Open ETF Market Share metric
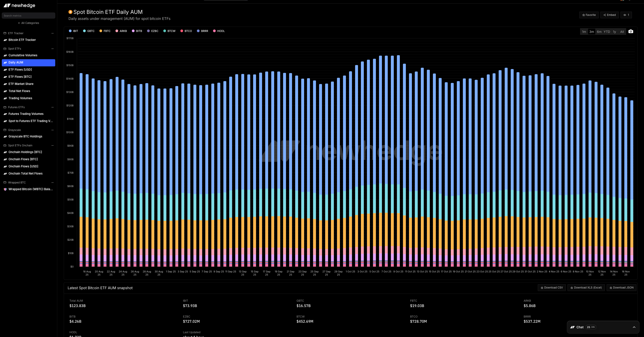 click(x=21, y=84)
